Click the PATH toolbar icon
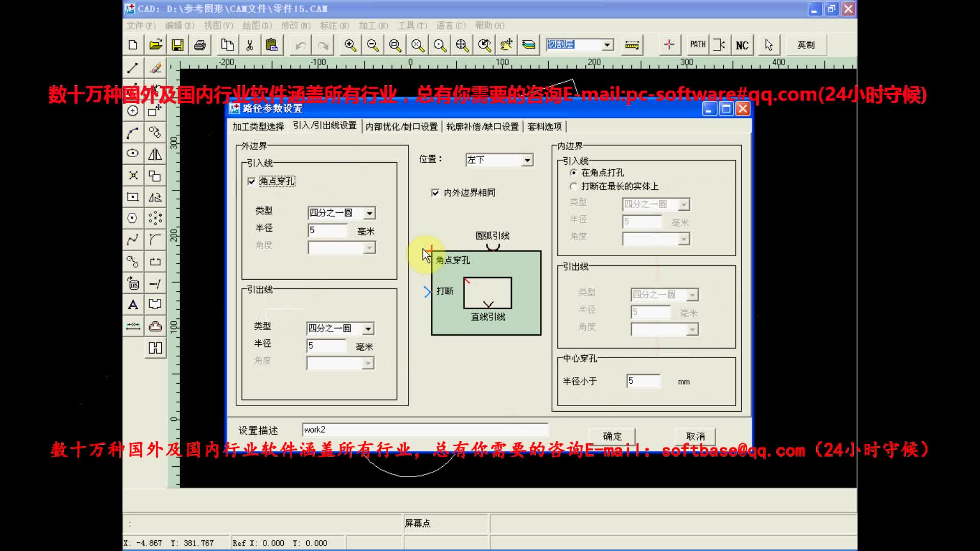The width and height of the screenshot is (980, 551). pos(697,45)
